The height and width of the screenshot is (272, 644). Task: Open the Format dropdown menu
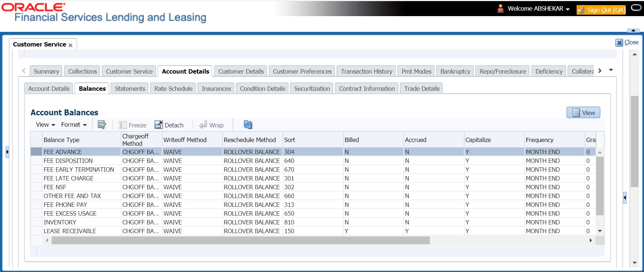[74, 125]
